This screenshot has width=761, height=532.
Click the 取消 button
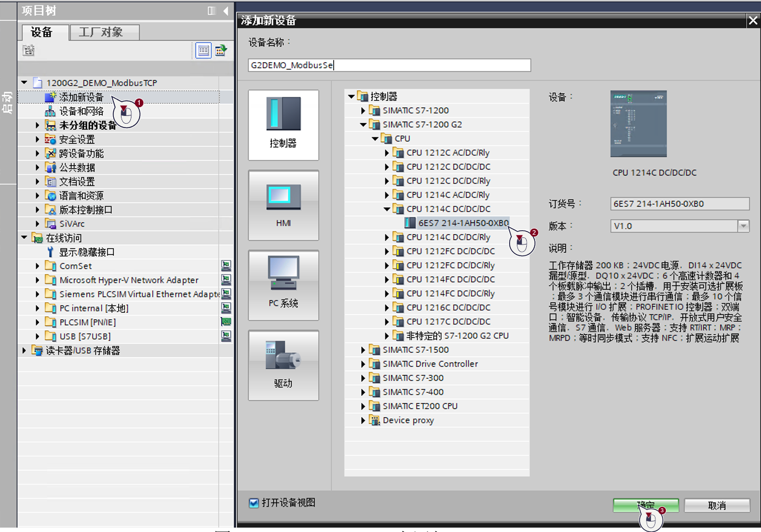[x=716, y=505]
